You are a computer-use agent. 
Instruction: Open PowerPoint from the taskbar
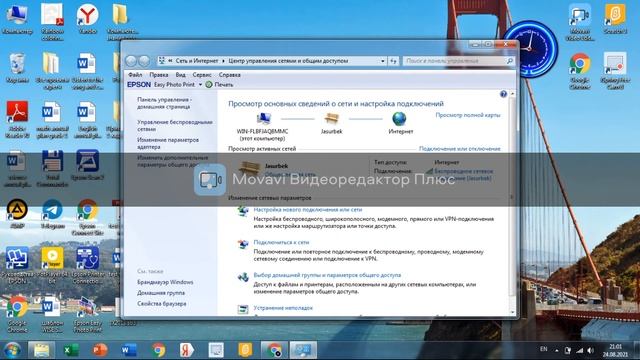pos(100,350)
